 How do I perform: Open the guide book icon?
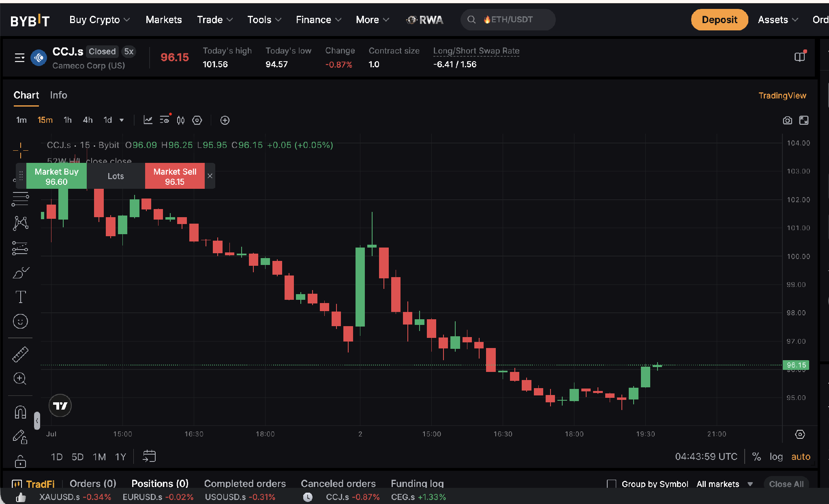pos(800,57)
